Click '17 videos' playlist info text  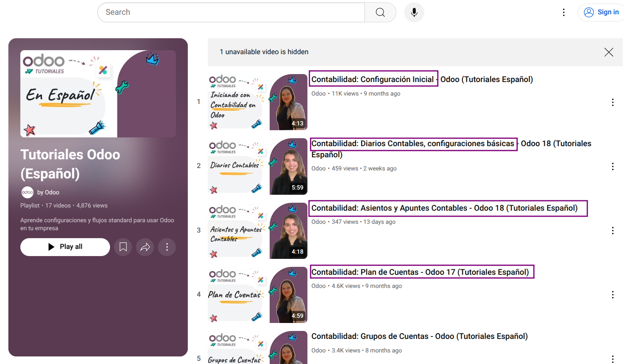pyautogui.click(x=58, y=205)
